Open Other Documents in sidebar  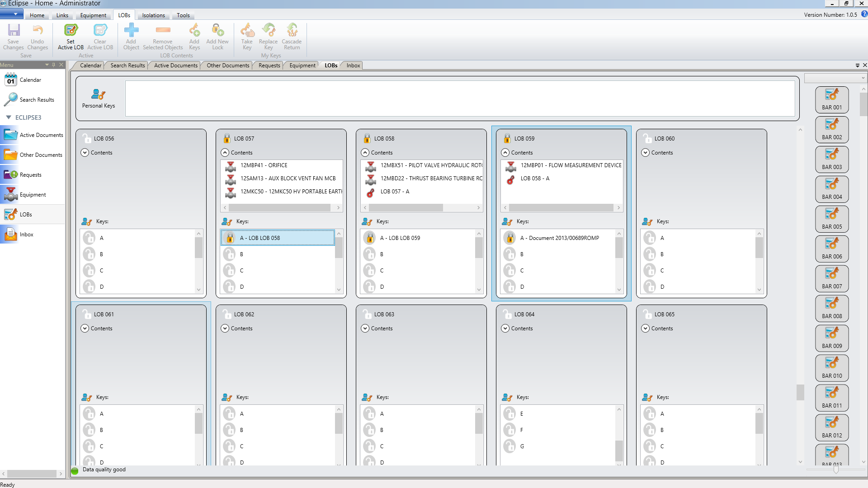pyautogui.click(x=33, y=155)
